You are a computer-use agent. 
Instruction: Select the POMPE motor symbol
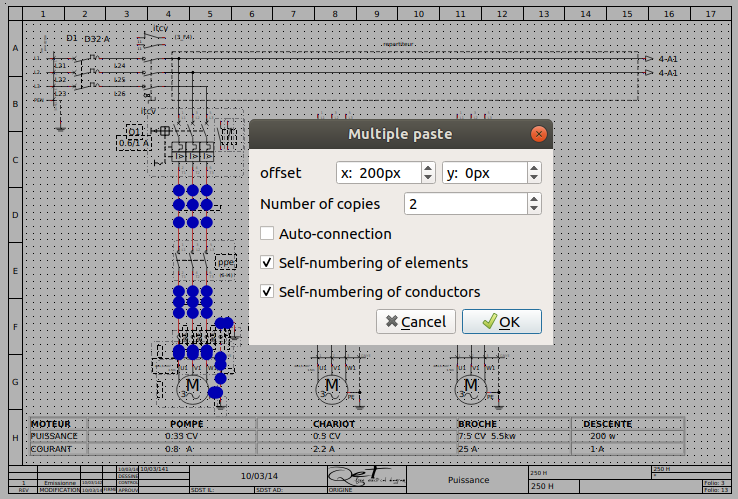pos(192,389)
